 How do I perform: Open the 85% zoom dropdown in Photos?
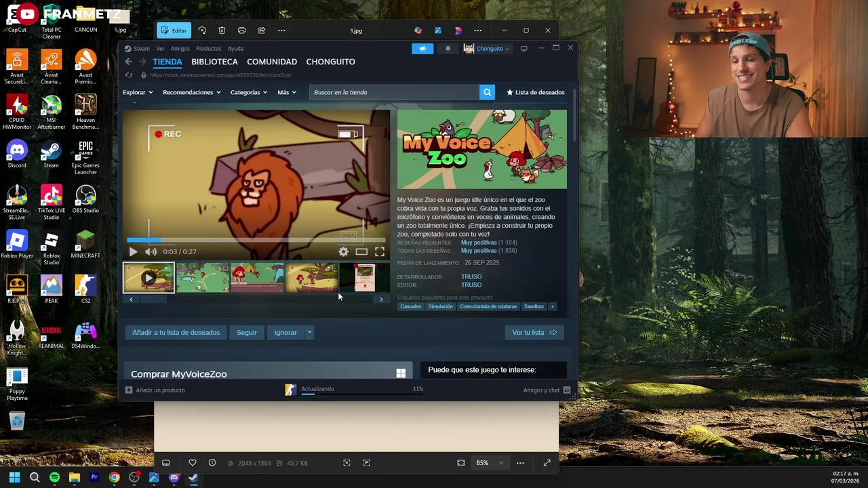click(490, 463)
